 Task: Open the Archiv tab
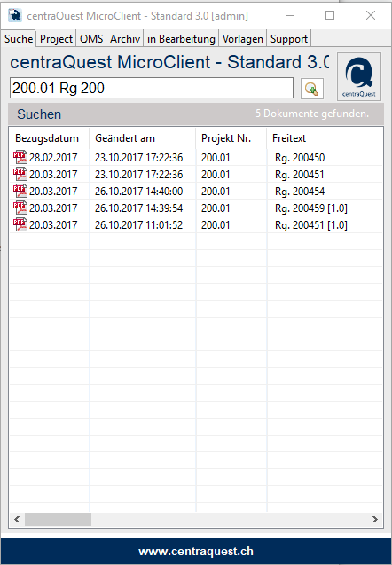tap(125, 38)
